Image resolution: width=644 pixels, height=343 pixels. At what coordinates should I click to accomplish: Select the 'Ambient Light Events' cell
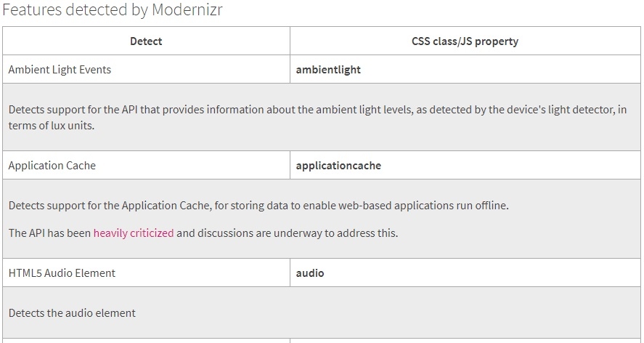click(60, 70)
